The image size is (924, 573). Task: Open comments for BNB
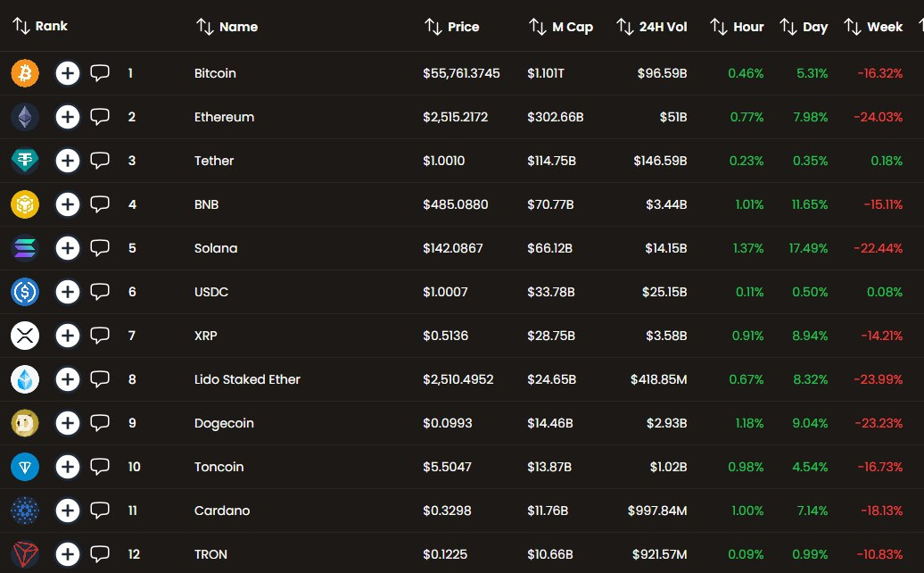click(100, 204)
